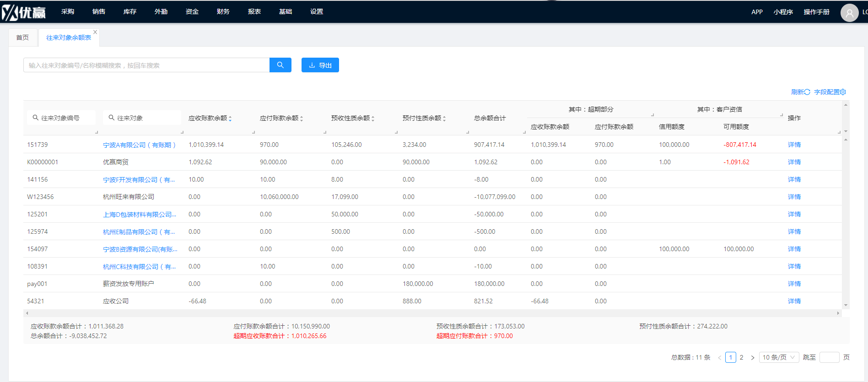Viewport: 868px width, 382px height.
Task: Open the 报表 menu
Action: click(254, 11)
